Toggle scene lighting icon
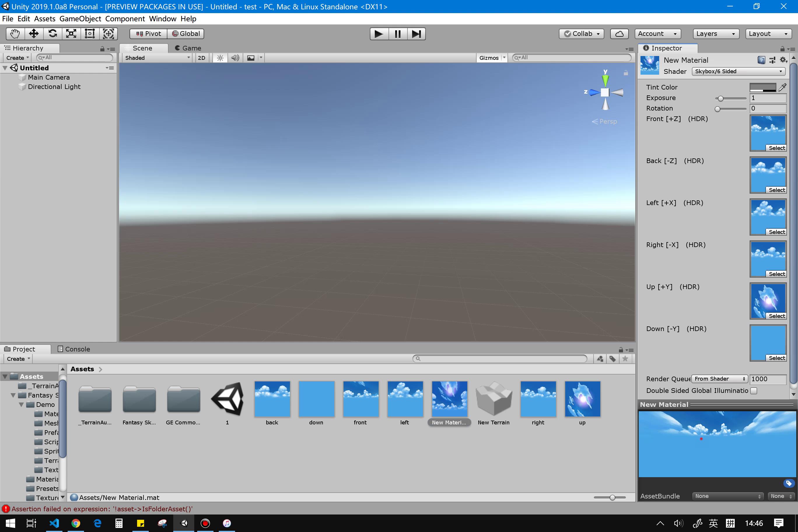The height and width of the screenshot is (532, 798). [220, 58]
